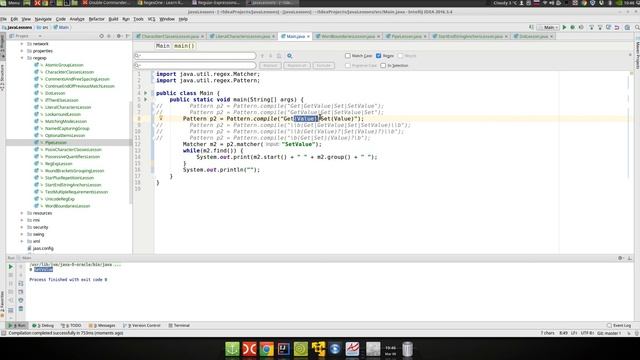The image size is (640, 360).
Task: Expand the xml folder in project tree
Action: click(22, 241)
